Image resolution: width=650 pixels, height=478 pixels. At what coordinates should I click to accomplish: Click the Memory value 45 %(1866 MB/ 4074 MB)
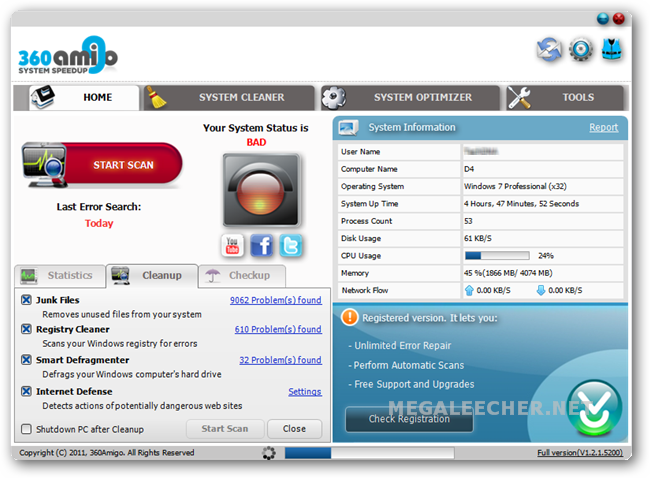(x=508, y=273)
